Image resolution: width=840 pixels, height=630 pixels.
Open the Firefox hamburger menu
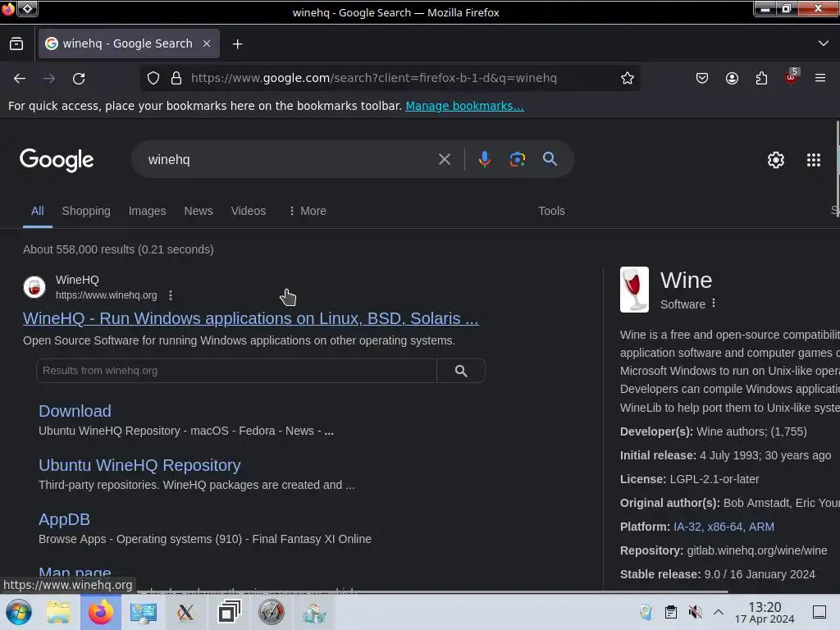tap(820, 78)
